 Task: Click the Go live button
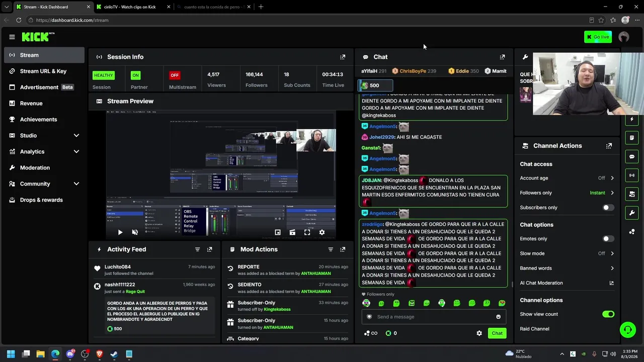598,37
